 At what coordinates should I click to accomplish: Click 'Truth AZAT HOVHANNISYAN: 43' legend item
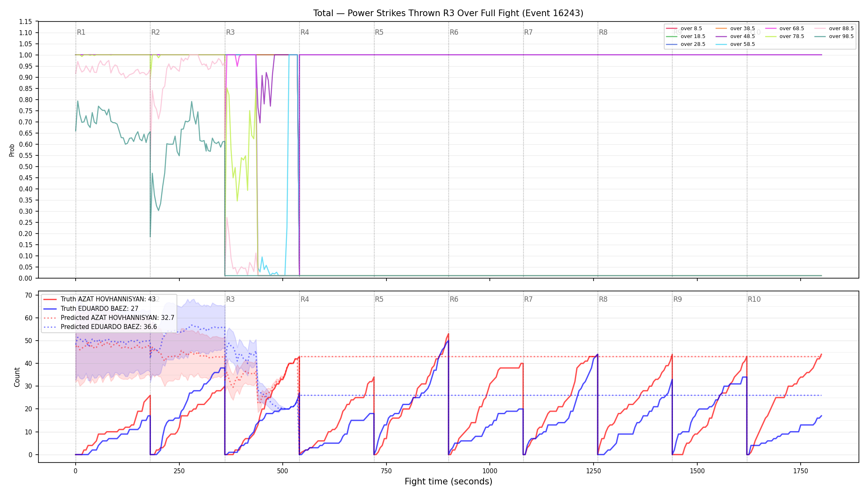point(100,299)
